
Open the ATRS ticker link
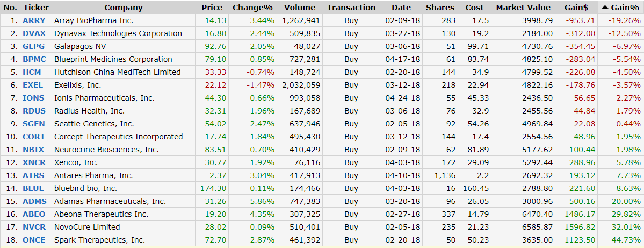pos(34,175)
